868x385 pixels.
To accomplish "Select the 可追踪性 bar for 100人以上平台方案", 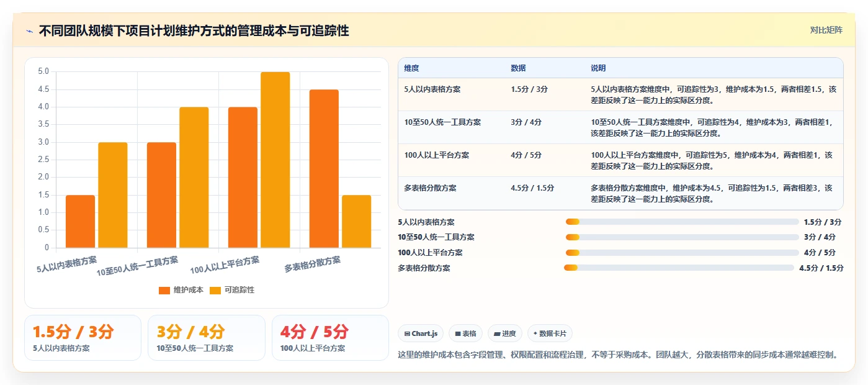I will [x=275, y=160].
